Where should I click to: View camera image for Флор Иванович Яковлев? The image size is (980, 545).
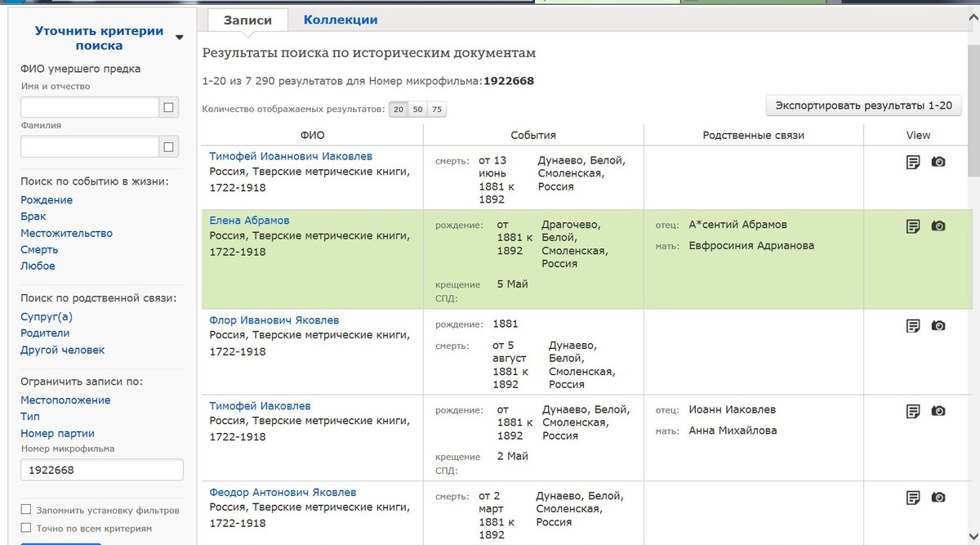[x=938, y=326]
